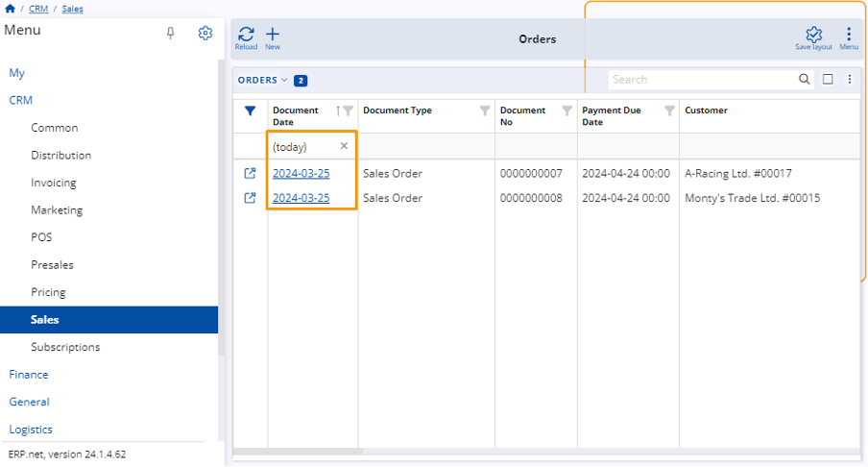Open the Sales breadcrumb link
868x467 pixels.
click(72, 9)
